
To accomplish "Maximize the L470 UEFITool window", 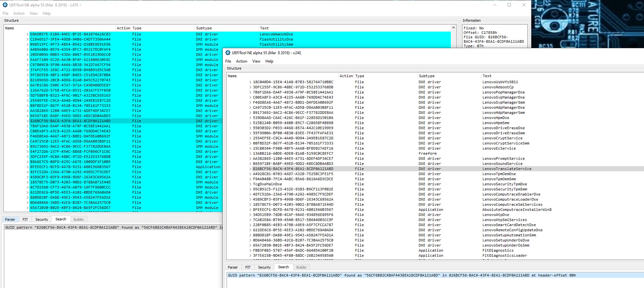I will 509,5.
